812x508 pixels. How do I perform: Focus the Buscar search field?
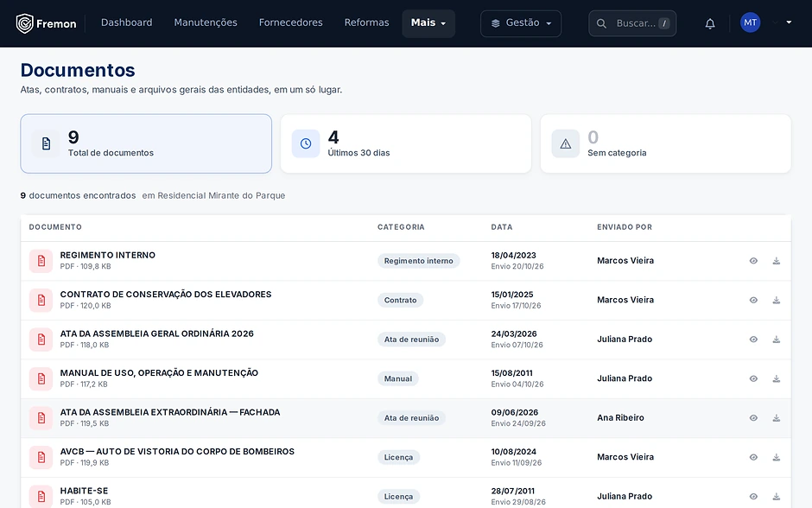[632, 23]
